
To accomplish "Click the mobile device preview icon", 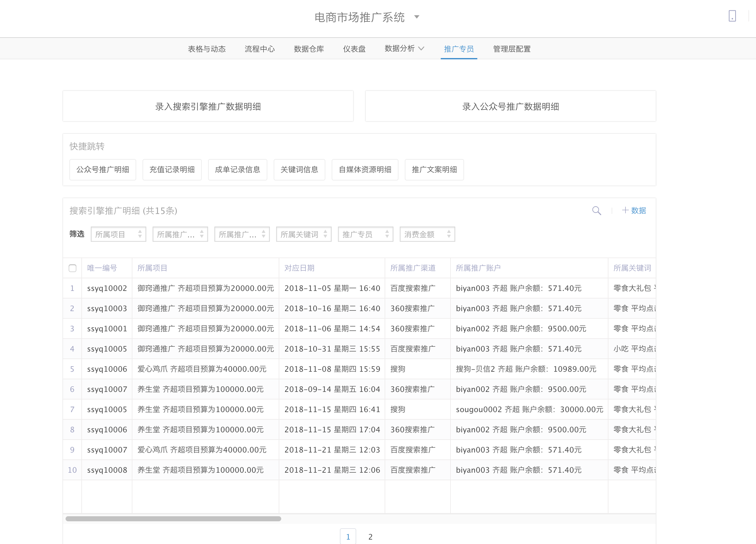I will 732,16.
